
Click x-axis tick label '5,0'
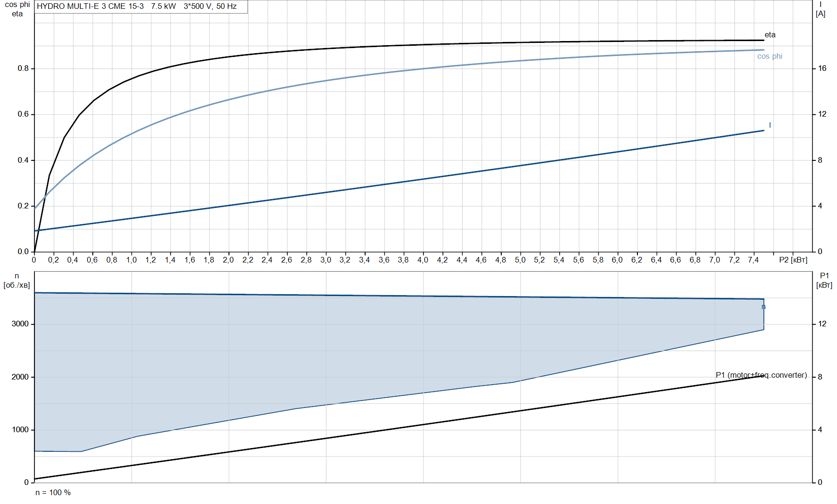[x=520, y=260]
